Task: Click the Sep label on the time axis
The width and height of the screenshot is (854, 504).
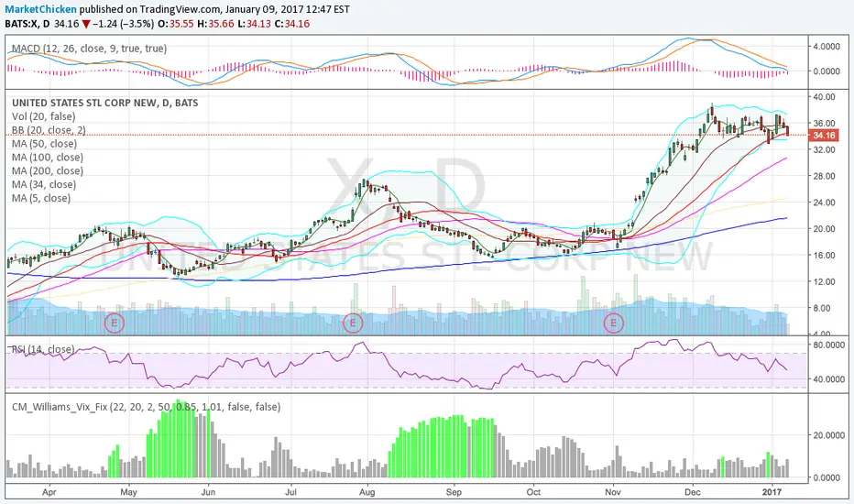Action: (x=454, y=492)
